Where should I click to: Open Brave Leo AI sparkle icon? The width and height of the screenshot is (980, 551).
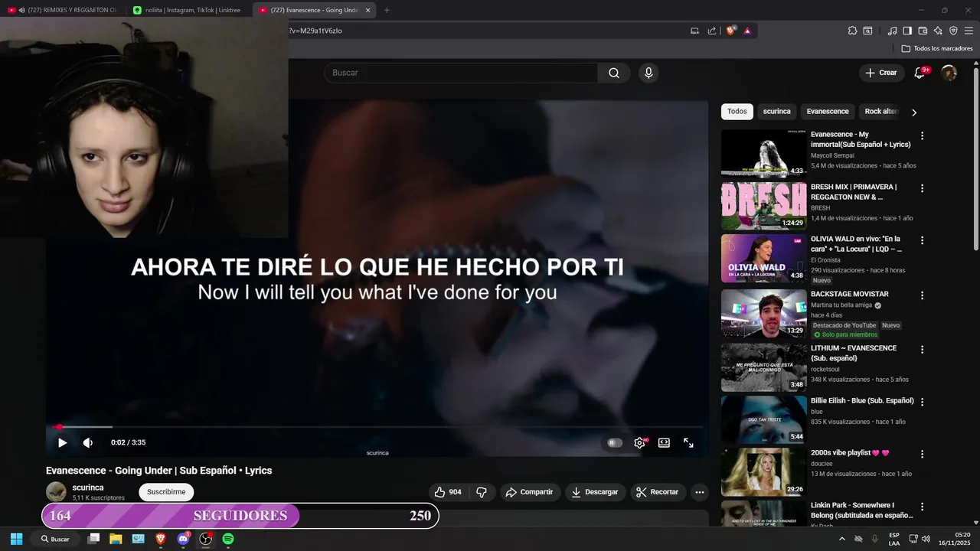click(x=938, y=31)
